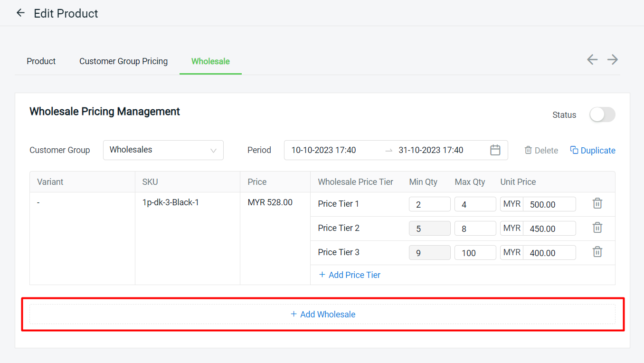The image size is (644, 363).
Task: Go to next product with right arrow
Action: [613, 59]
